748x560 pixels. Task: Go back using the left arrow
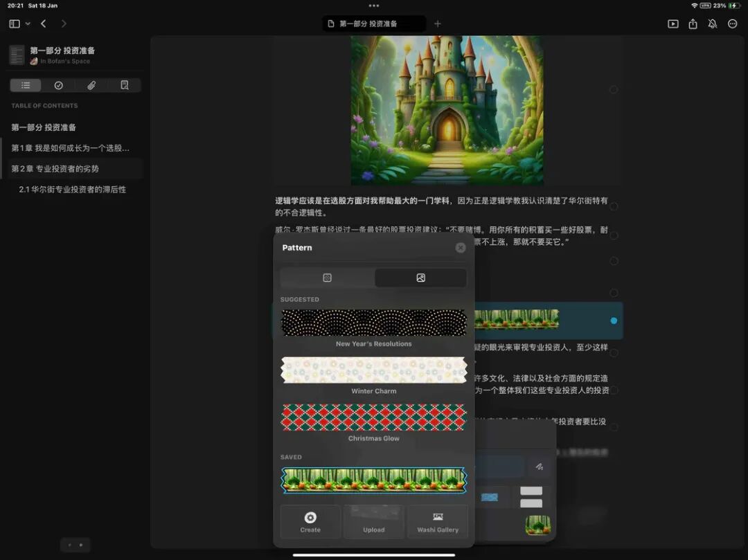coord(44,24)
